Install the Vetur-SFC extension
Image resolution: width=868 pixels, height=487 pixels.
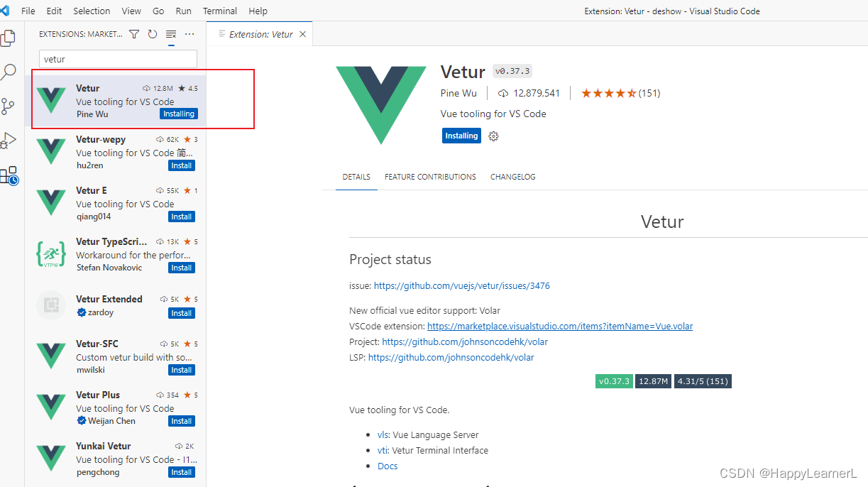[182, 370]
